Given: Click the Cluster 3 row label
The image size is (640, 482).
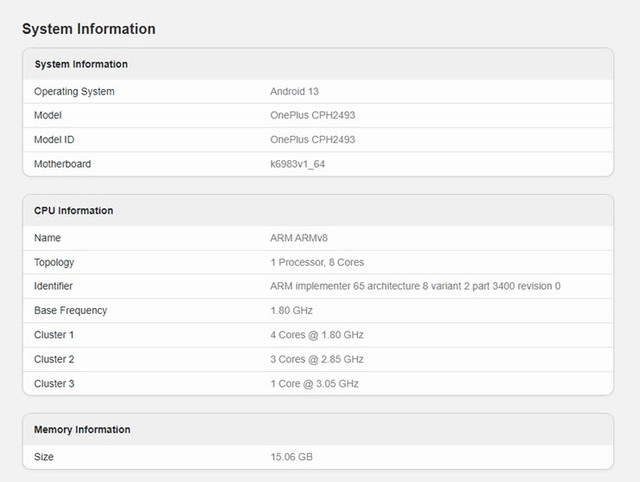Looking at the screenshot, I should pyautogui.click(x=54, y=384).
